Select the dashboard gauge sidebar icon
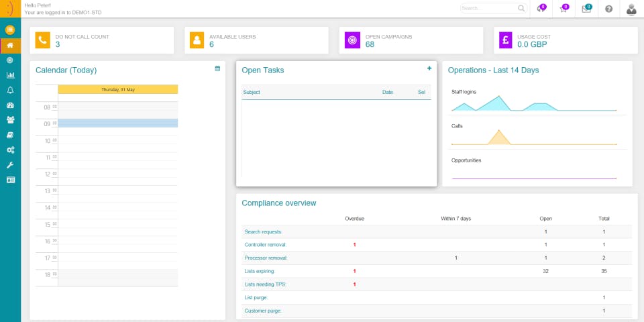Viewport: 644px width, 322px height. pos(10,105)
